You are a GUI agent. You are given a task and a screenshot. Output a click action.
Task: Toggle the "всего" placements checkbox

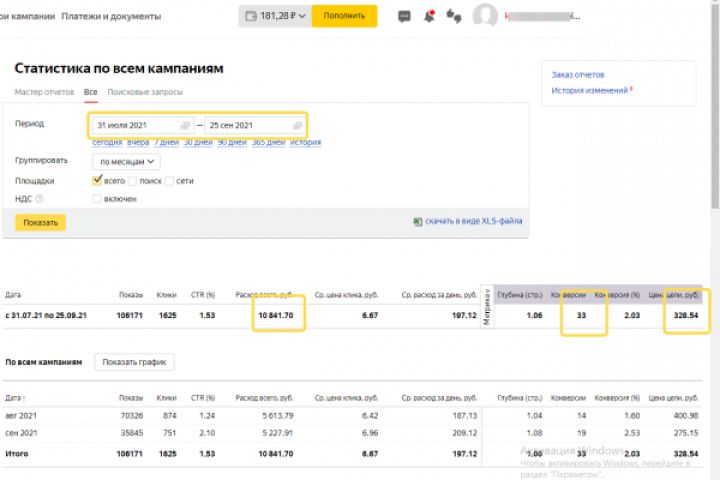(x=97, y=181)
